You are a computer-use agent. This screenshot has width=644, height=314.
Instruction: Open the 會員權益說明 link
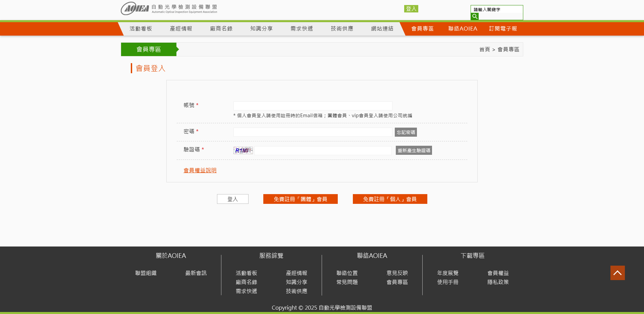point(200,170)
